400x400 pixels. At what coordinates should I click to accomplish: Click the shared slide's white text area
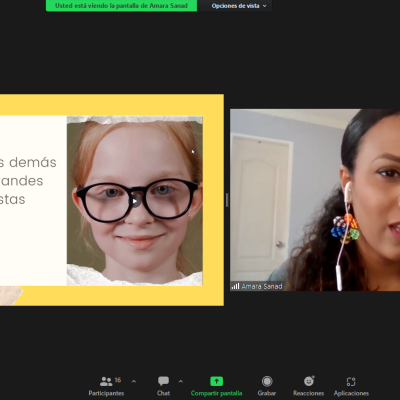coord(33,201)
